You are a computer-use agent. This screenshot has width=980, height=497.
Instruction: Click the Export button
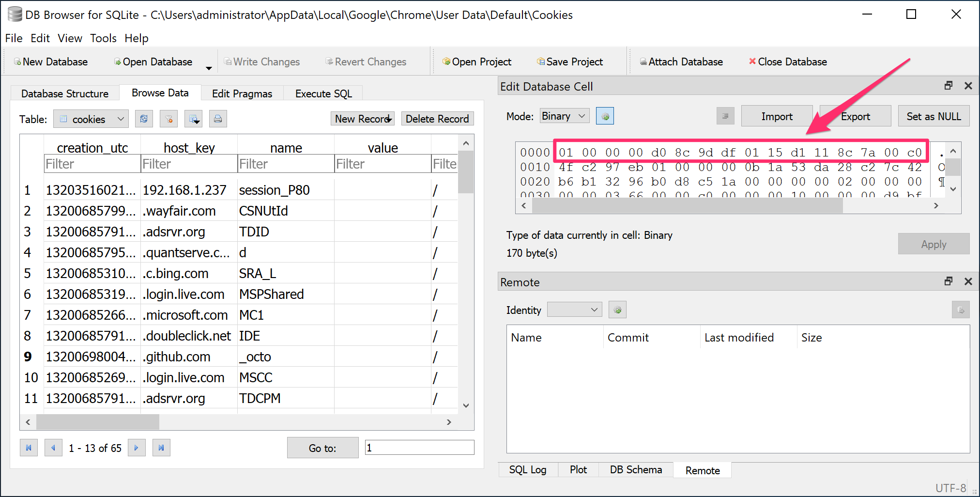tap(855, 116)
